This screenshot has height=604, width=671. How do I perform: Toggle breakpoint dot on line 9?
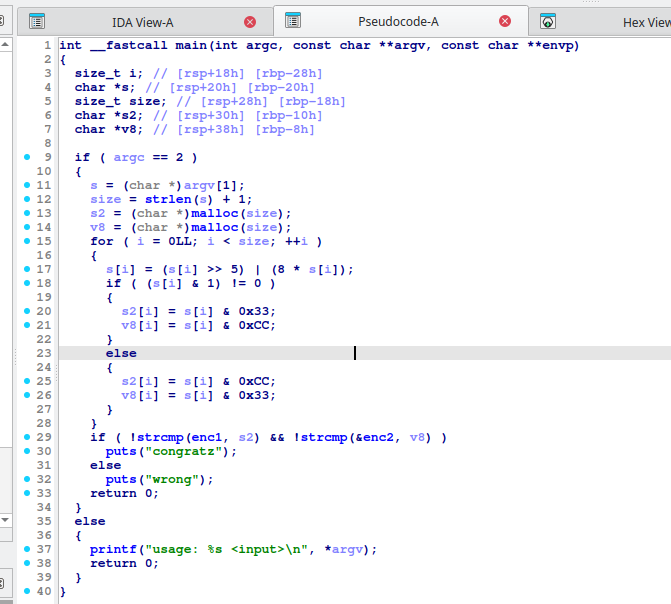(x=26, y=157)
